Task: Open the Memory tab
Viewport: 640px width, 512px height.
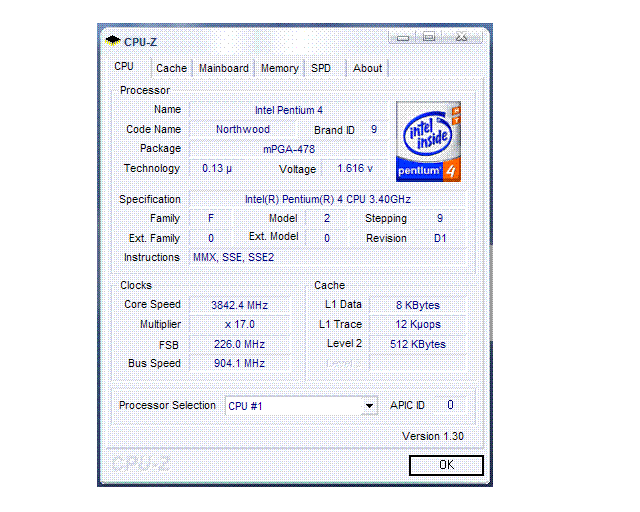Action: coord(280,68)
